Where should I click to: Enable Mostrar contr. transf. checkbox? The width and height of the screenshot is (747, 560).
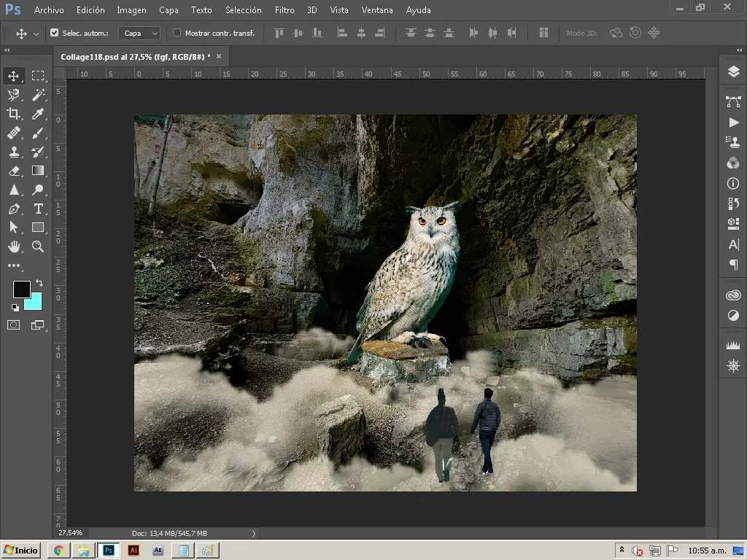(177, 32)
